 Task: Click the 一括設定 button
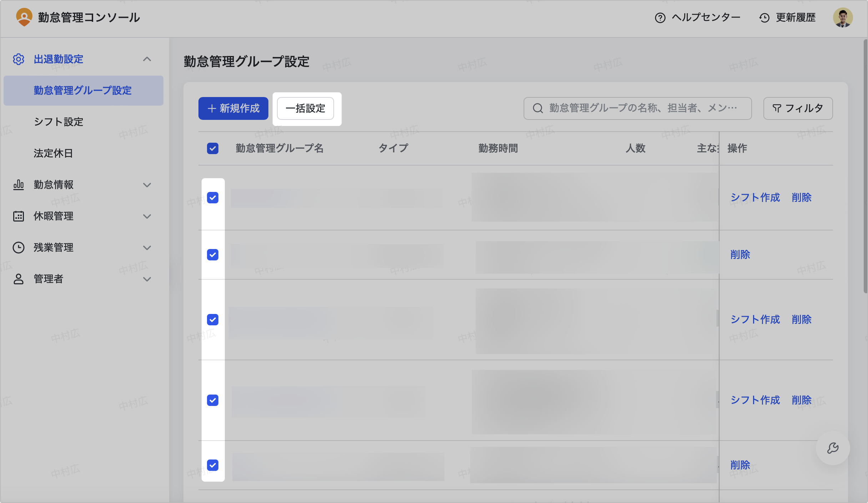pyautogui.click(x=306, y=108)
